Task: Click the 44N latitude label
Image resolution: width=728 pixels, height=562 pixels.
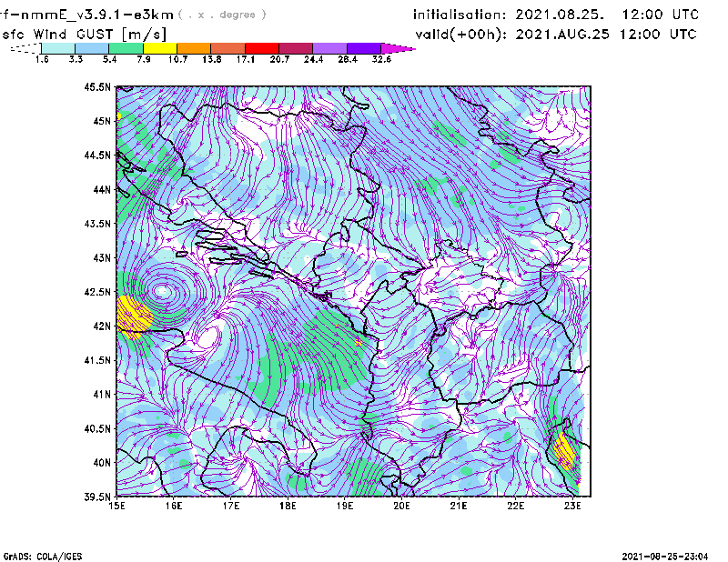Action: (102, 189)
